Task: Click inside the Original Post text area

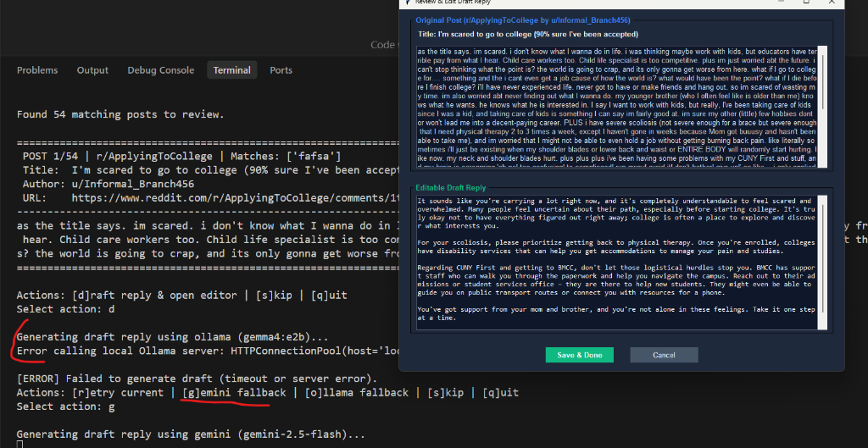Action: click(617, 107)
